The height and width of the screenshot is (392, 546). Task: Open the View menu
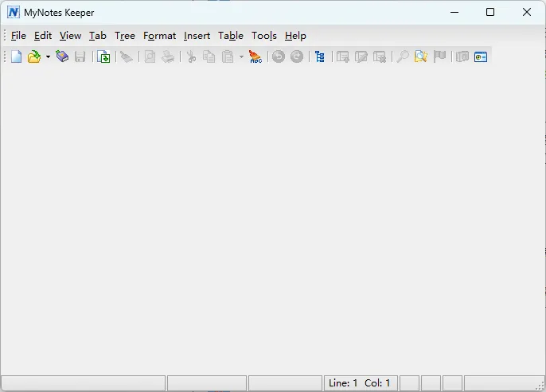coord(70,36)
